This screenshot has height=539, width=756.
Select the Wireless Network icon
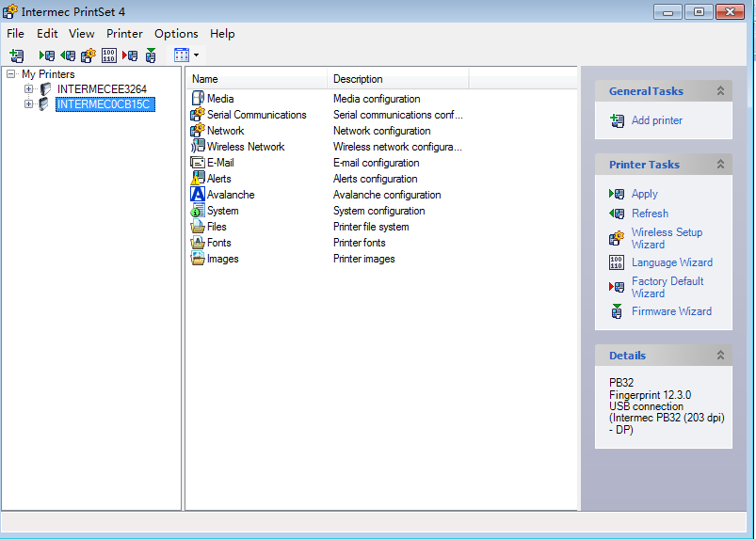198,146
